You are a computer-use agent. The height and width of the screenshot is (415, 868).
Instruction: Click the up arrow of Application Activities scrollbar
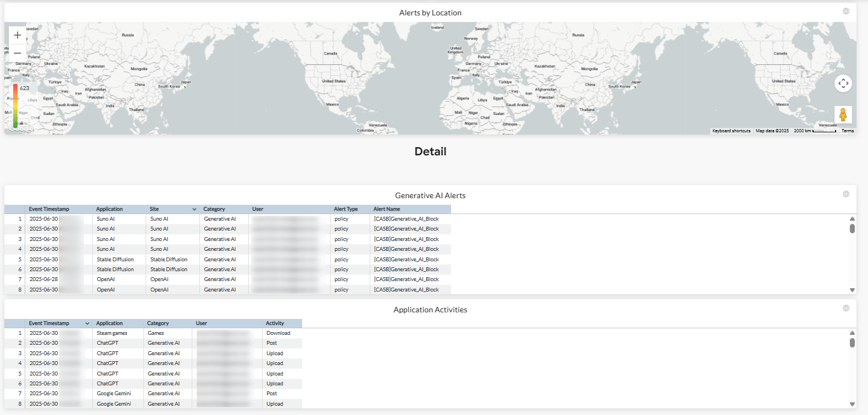852,333
